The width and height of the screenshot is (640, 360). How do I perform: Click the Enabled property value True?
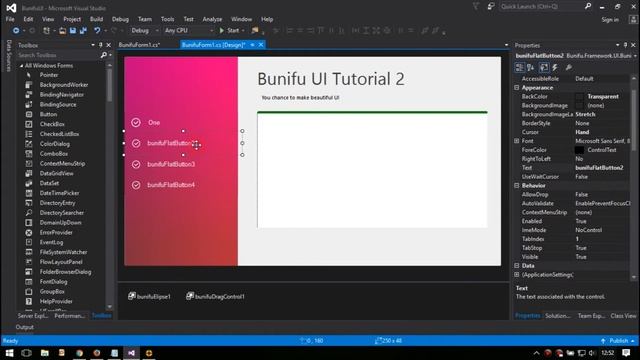[602, 221]
